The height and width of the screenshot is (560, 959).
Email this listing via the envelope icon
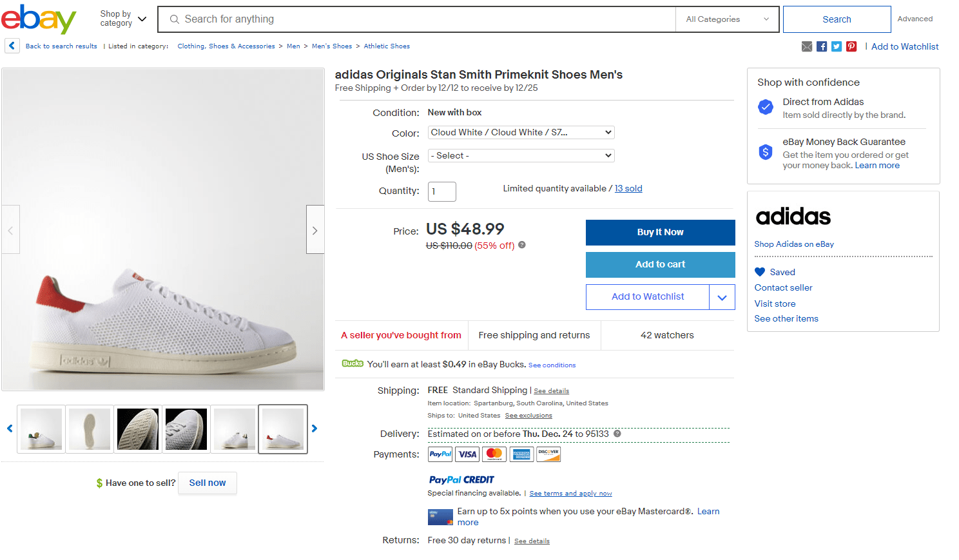[x=806, y=46]
